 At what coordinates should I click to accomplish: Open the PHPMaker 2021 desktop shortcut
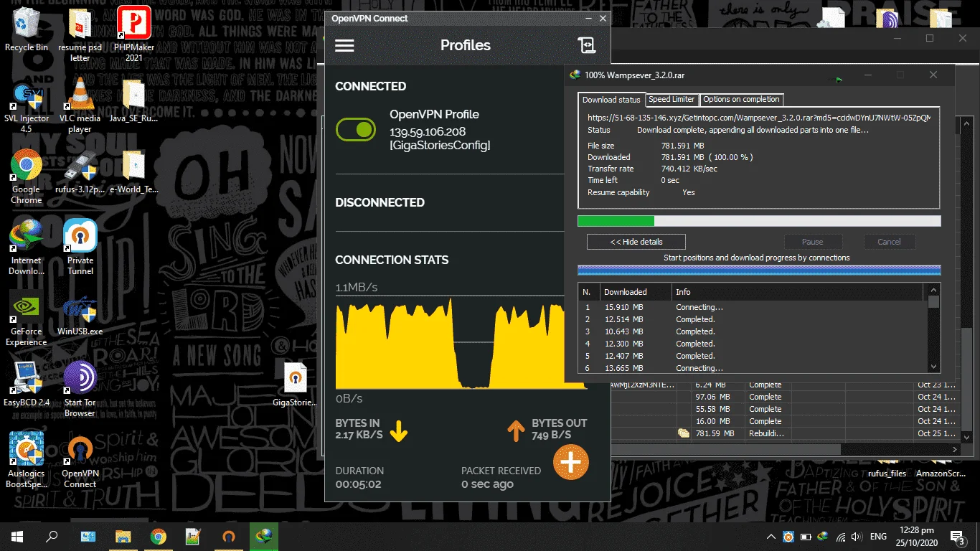click(133, 34)
